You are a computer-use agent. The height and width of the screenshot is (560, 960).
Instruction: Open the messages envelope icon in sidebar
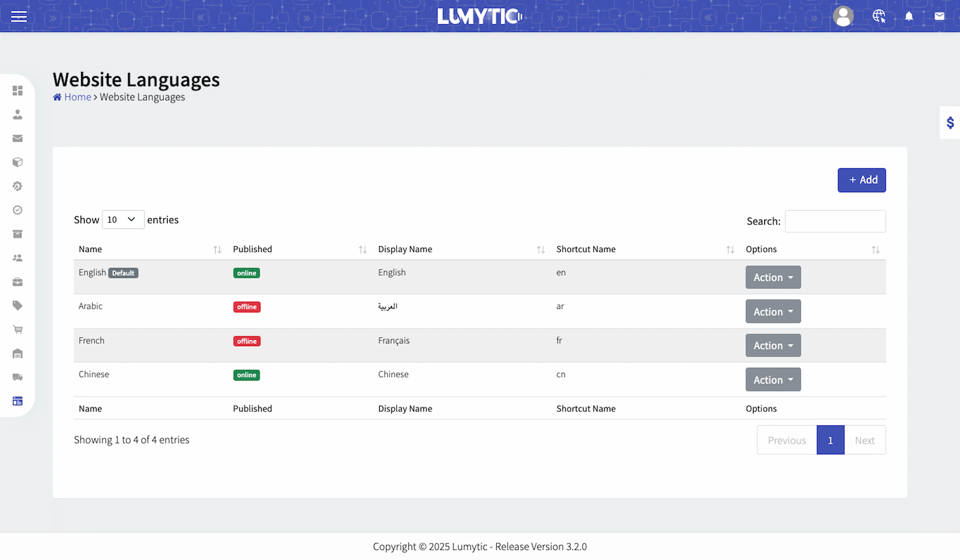pos(18,138)
